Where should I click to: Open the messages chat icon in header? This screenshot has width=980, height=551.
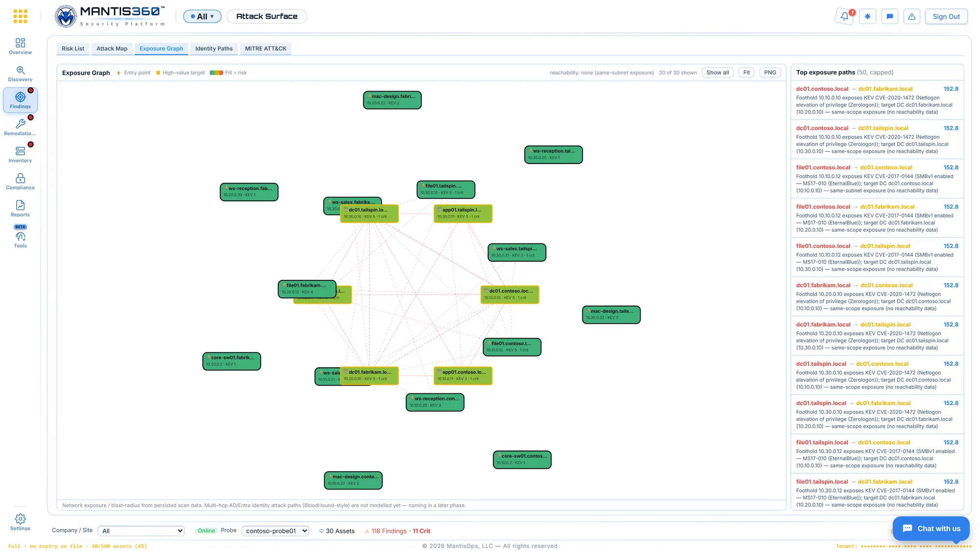click(890, 16)
